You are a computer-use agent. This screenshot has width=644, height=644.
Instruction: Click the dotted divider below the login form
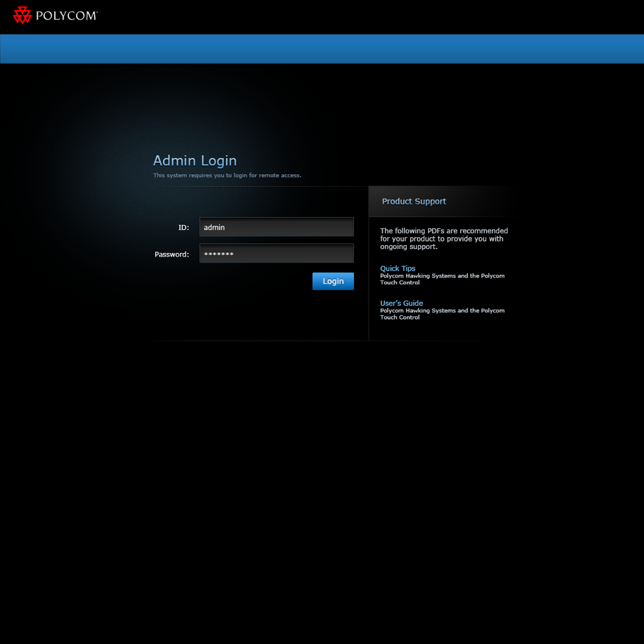pyautogui.click(x=258, y=340)
